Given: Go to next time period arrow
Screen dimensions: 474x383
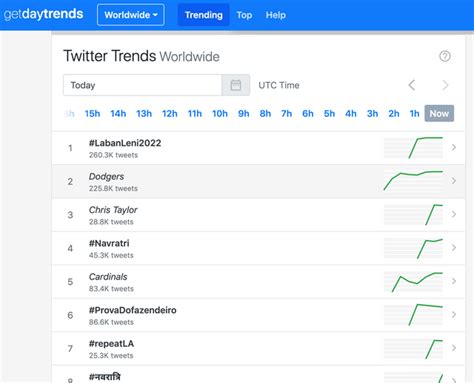Looking at the screenshot, I should point(445,85).
